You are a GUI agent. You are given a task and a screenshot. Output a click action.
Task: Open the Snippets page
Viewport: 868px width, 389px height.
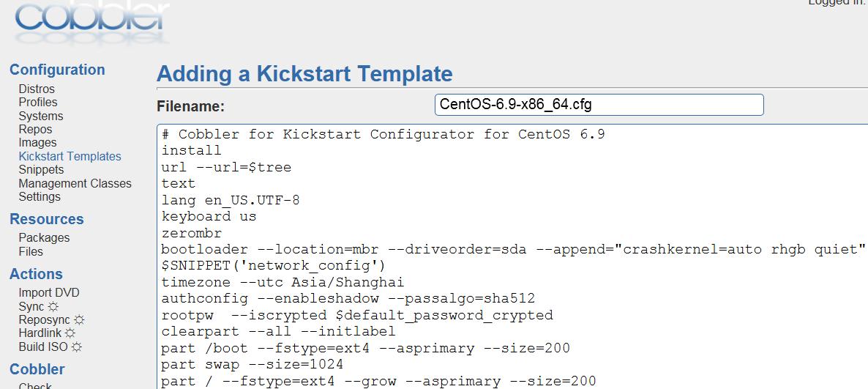pyautogui.click(x=41, y=169)
